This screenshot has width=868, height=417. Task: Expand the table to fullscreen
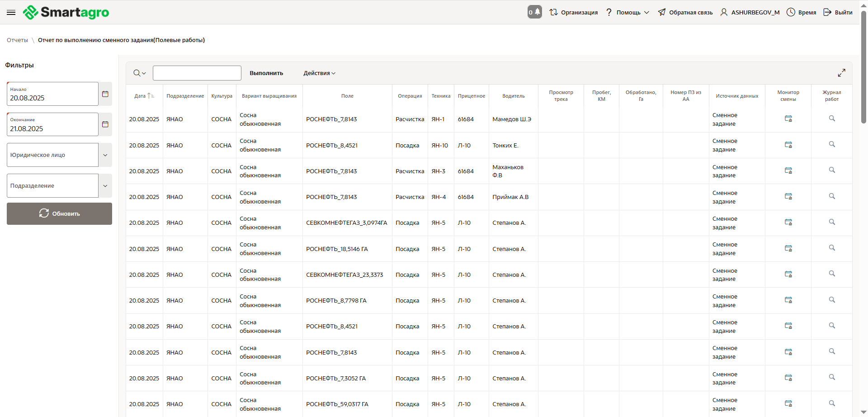(x=841, y=73)
